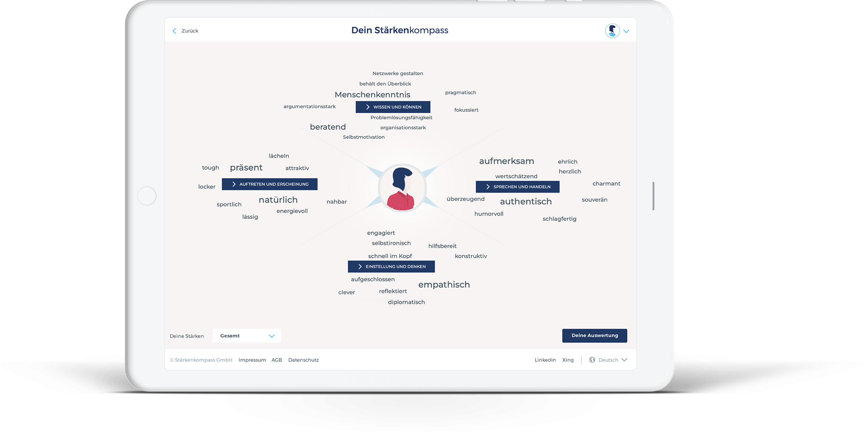Click the Deine Auswertung button

pos(594,336)
